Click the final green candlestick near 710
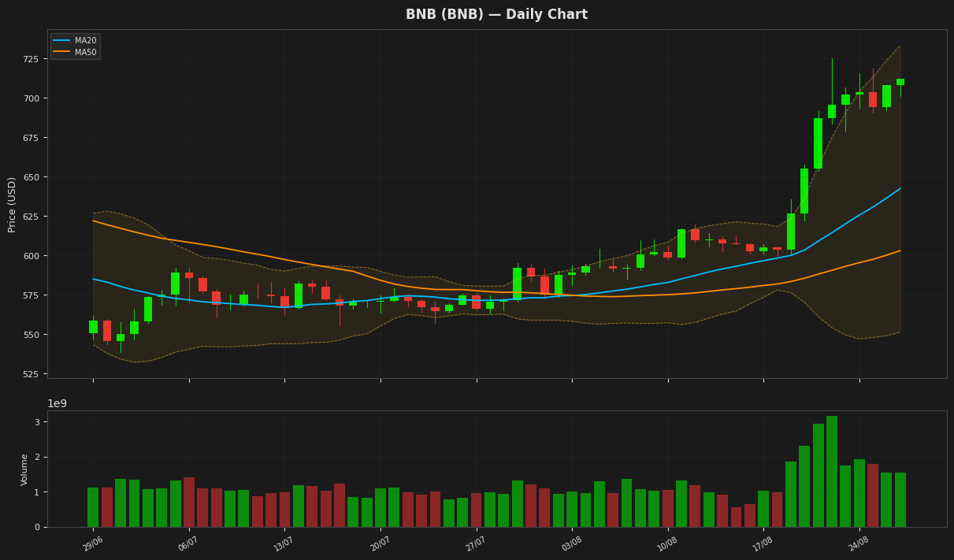 900,82
